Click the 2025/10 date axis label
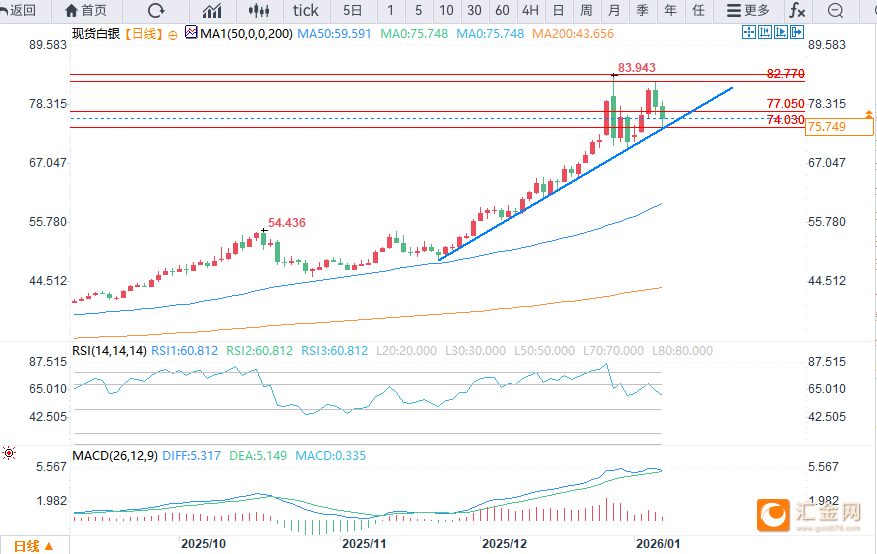This screenshot has width=877, height=554. pyautogui.click(x=204, y=543)
